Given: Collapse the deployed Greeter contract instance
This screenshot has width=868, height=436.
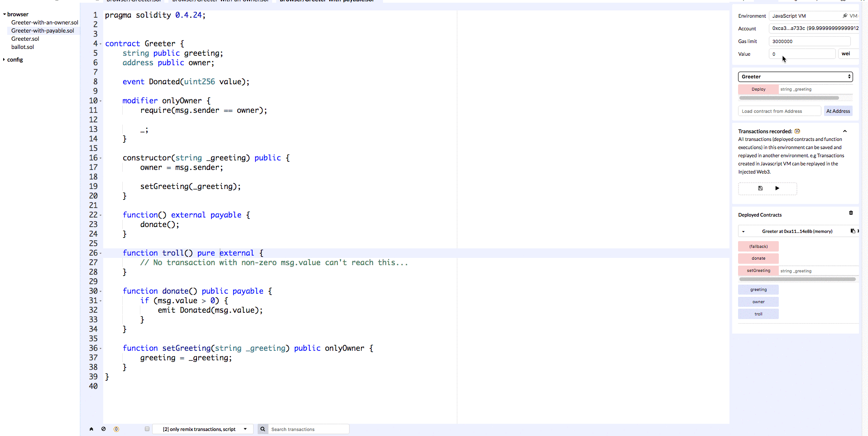Looking at the screenshot, I should [743, 232].
